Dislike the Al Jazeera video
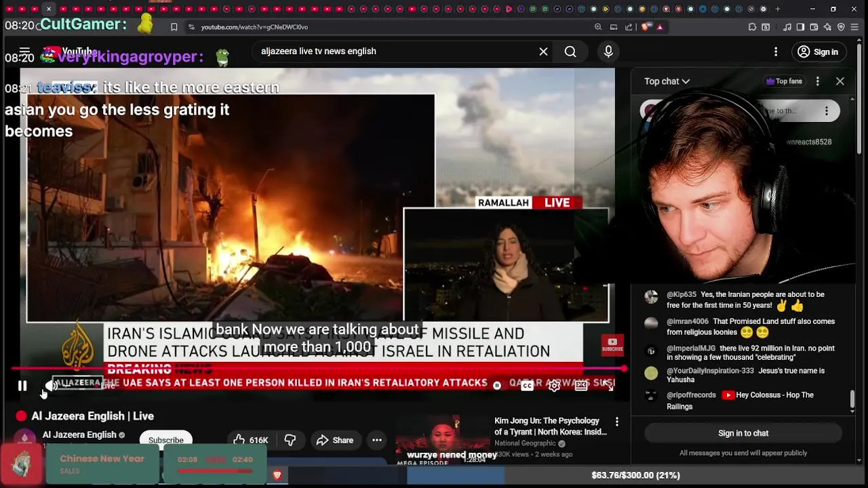The width and height of the screenshot is (868, 488). coord(290,440)
